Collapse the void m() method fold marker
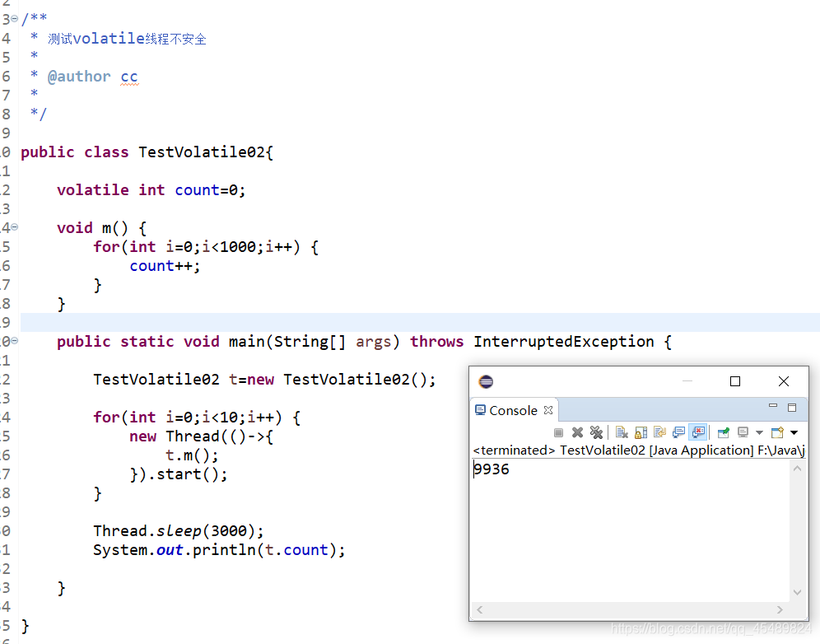Screen dimensions: 820x644 coord(14,227)
